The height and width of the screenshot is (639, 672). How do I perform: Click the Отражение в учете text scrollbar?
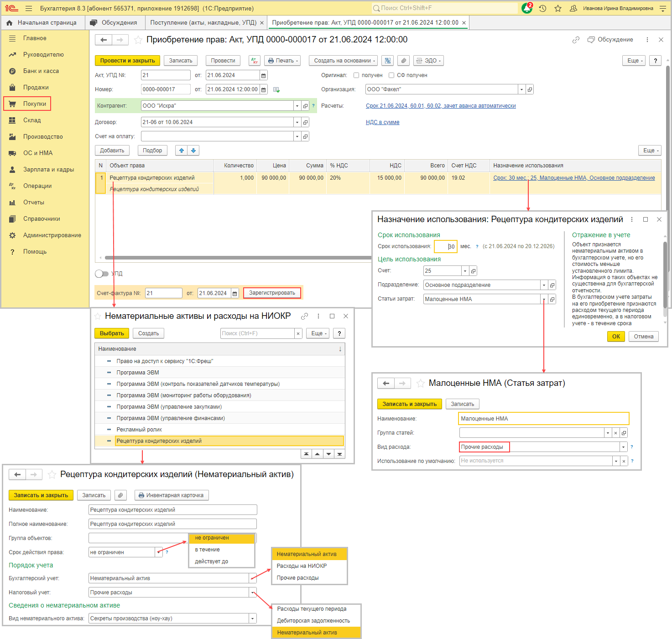pos(665,275)
